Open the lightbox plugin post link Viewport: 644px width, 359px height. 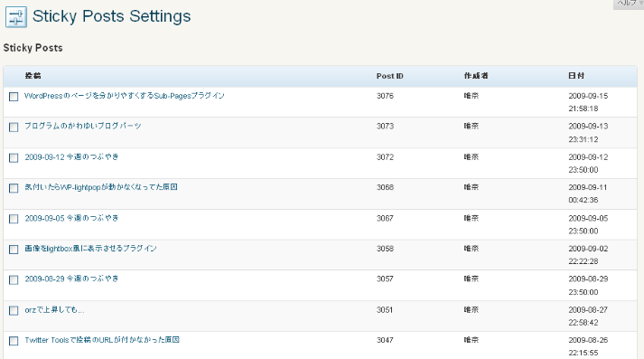pyautogui.click(x=90, y=249)
